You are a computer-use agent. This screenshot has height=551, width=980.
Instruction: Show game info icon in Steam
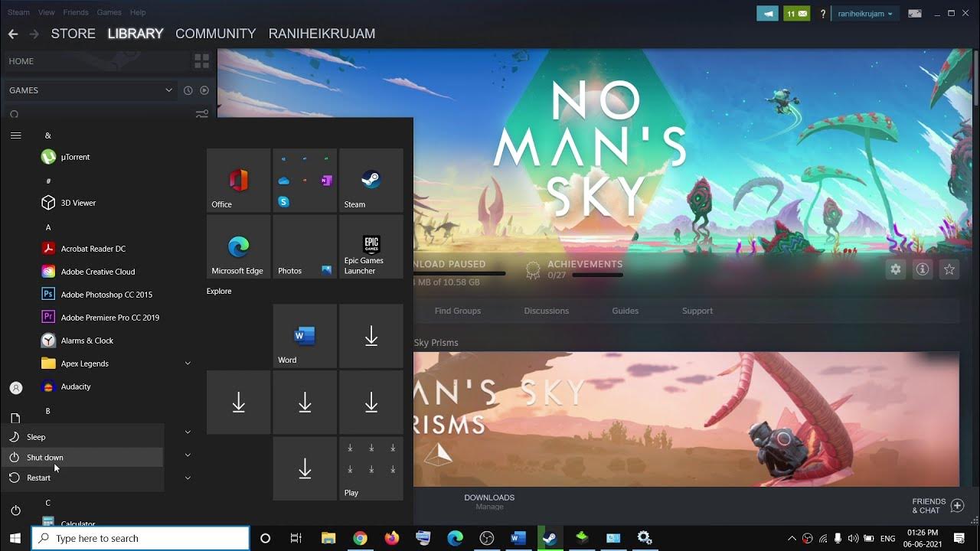923,269
